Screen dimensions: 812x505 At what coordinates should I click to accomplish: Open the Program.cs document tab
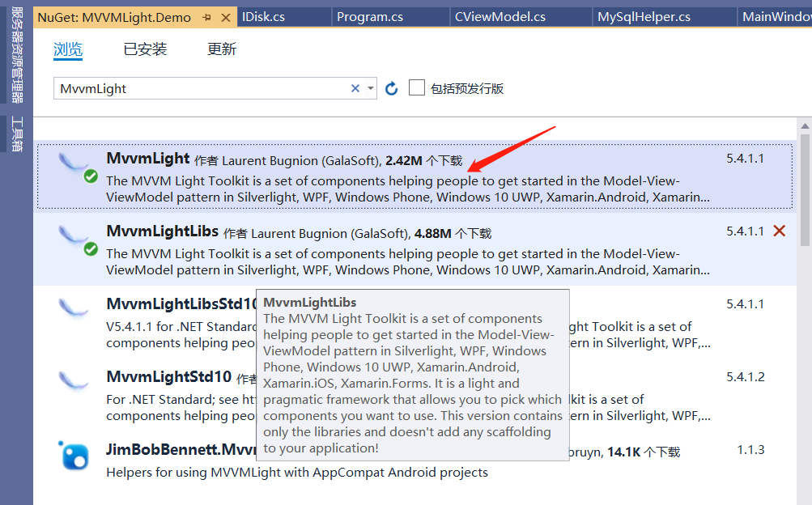coord(370,15)
